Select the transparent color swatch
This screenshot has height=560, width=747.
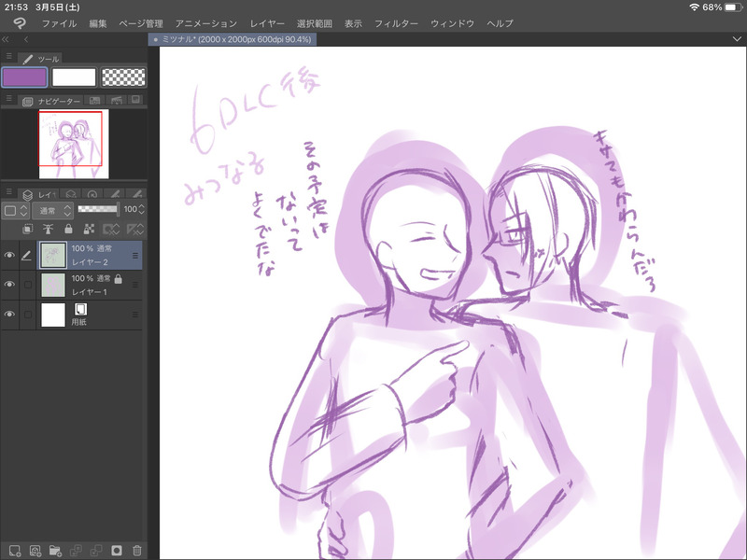[123, 77]
